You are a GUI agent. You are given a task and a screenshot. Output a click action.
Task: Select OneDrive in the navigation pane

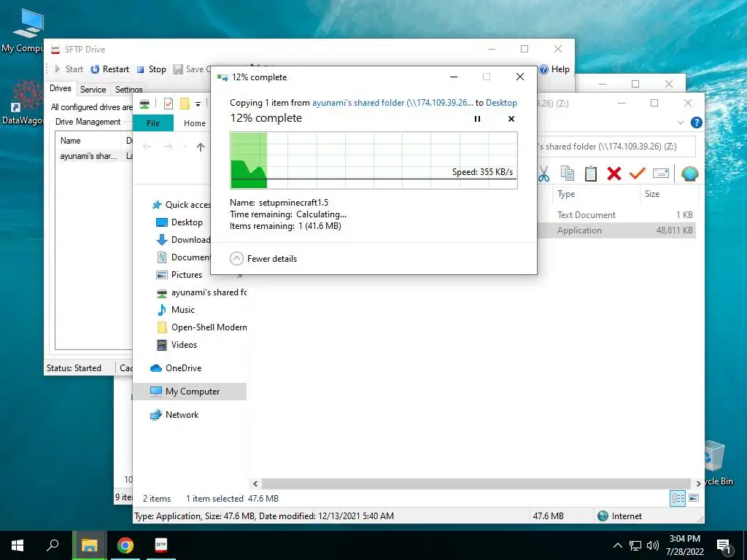[175, 368]
